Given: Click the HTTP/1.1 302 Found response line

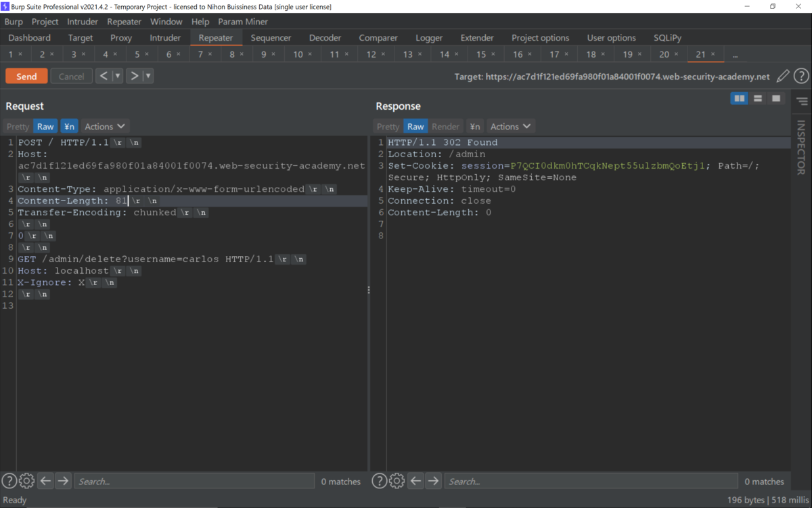Looking at the screenshot, I should [x=443, y=143].
